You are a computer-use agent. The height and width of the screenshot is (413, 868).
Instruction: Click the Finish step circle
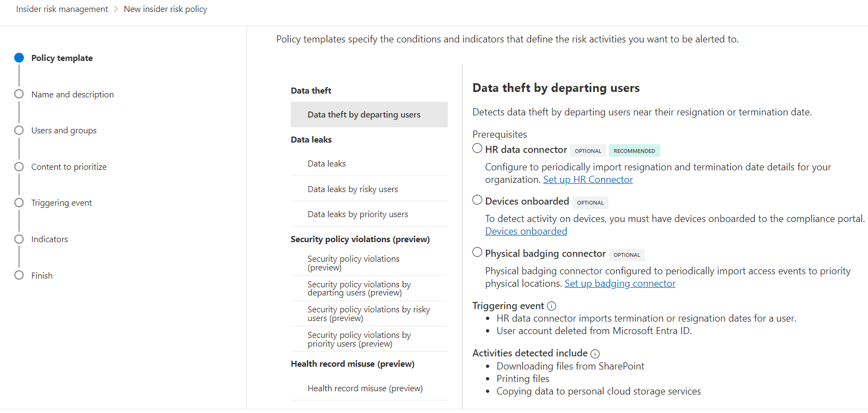click(x=19, y=275)
